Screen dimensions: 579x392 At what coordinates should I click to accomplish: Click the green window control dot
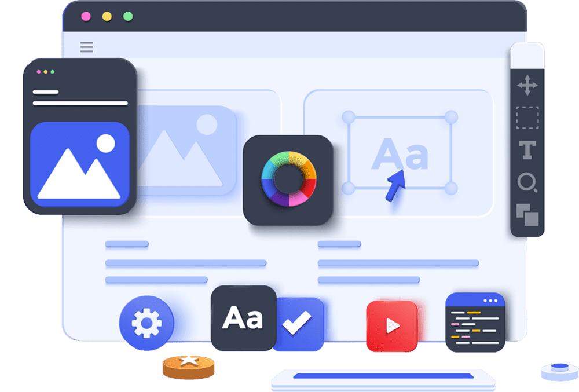point(127,16)
